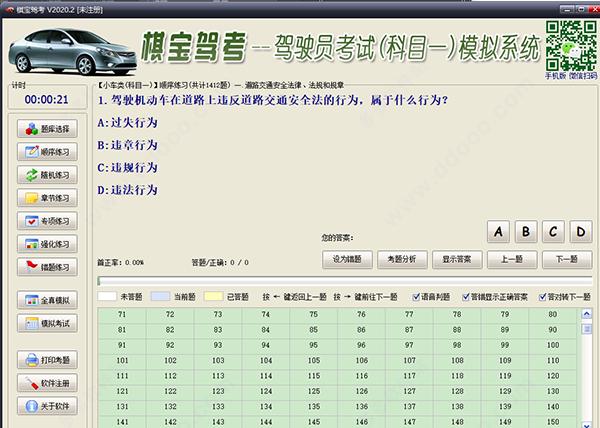Open 软件注册 software registration
This screenshot has width=600, height=428.
[x=47, y=383]
